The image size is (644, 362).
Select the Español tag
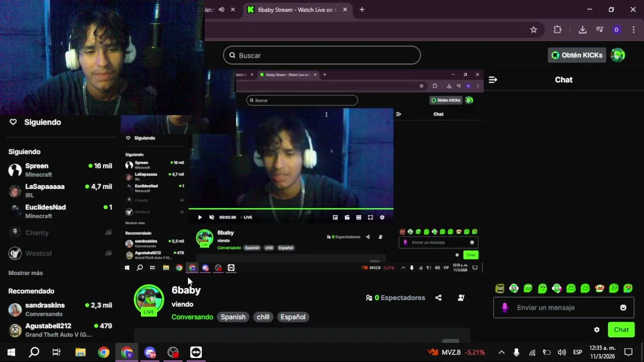293,317
